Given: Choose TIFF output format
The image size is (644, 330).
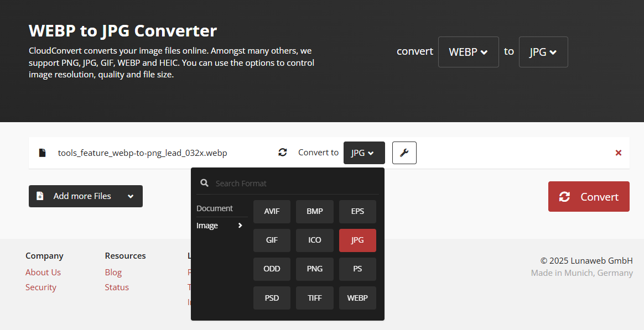Looking at the screenshot, I should point(315,298).
